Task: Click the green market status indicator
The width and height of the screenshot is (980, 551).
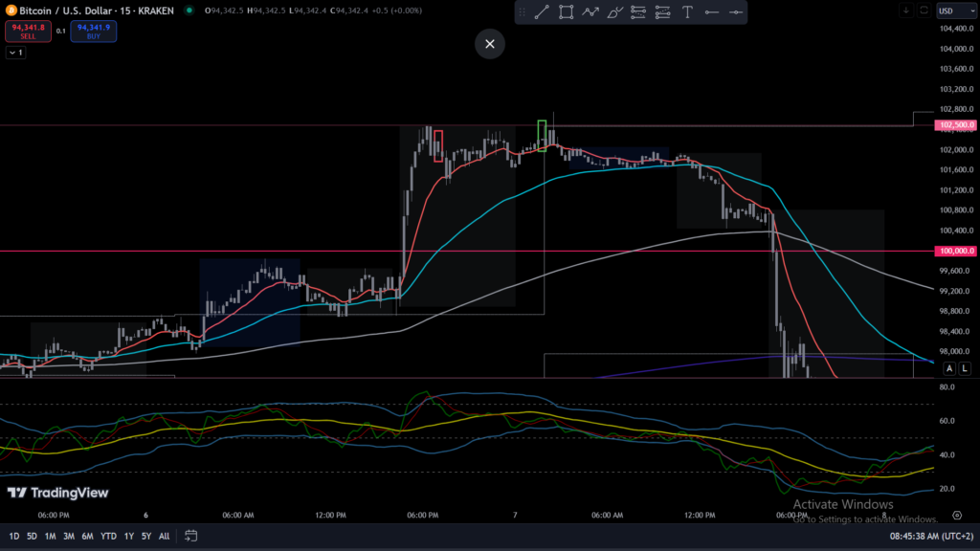Action: click(189, 11)
